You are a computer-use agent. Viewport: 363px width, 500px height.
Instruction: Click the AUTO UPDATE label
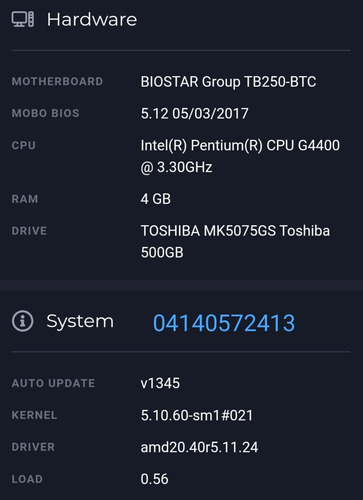(53, 383)
